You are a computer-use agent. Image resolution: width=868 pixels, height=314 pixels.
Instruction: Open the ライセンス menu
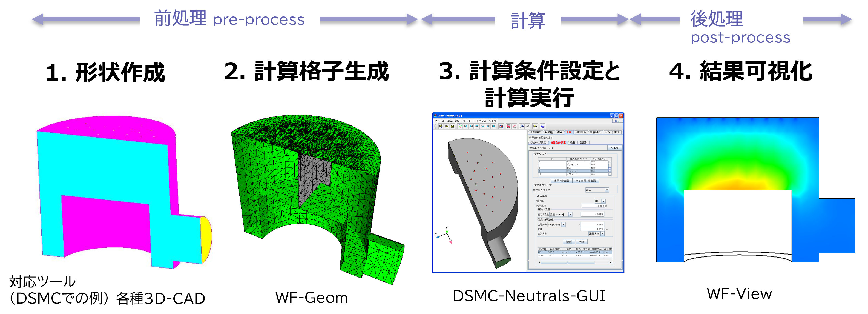[480, 121]
